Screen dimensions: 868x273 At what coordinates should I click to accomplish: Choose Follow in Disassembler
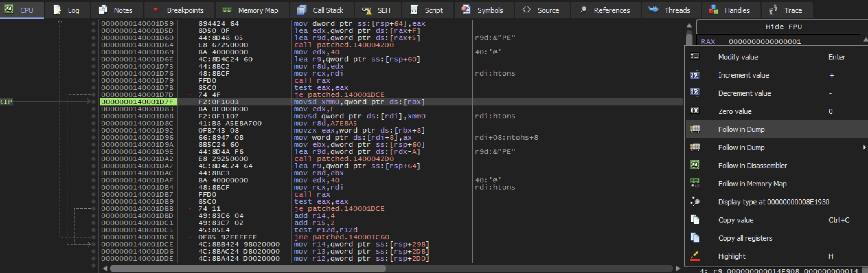[x=776, y=166]
